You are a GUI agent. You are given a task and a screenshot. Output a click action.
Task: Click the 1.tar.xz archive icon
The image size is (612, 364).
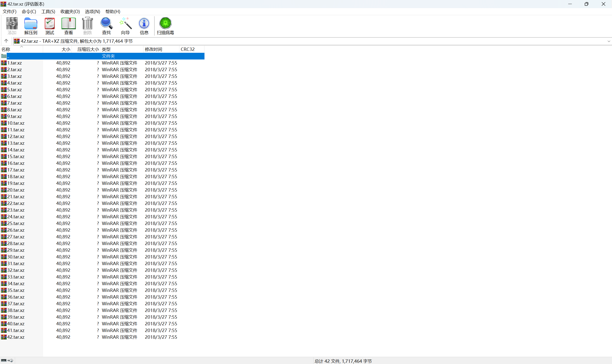click(4, 63)
